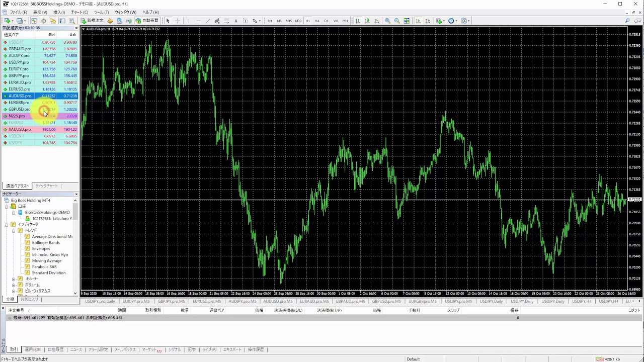
Task: Select the vertical line drawing tool
Action: coord(189,21)
